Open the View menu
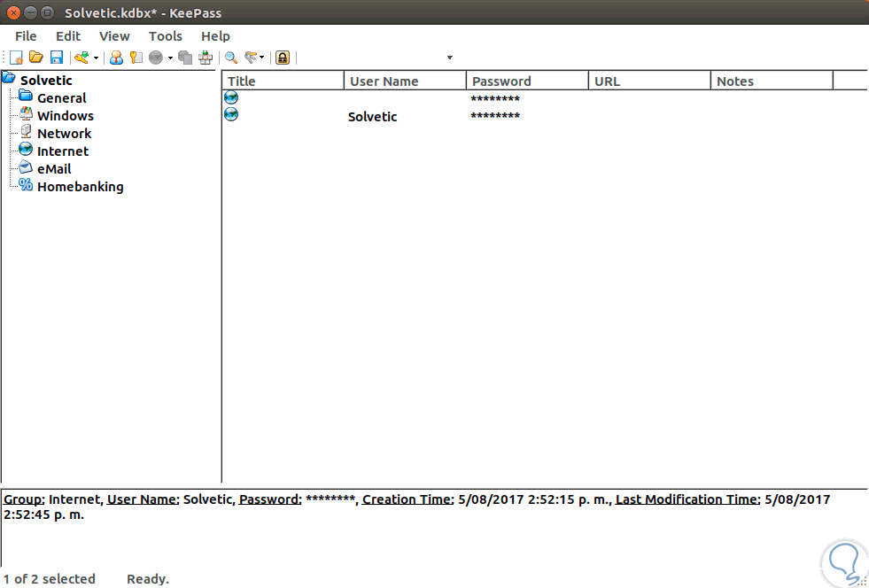 114,36
